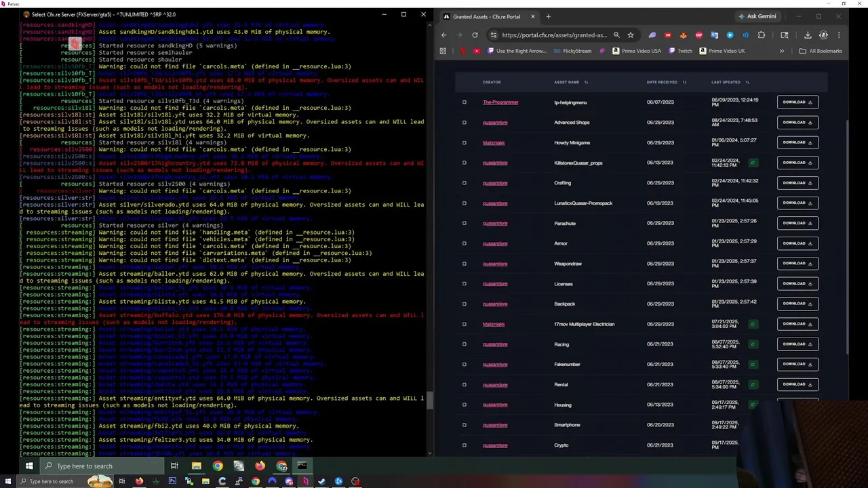Open the Prime Video UK bookmark
The height and width of the screenshot is (488, 868).
[722, 51]
